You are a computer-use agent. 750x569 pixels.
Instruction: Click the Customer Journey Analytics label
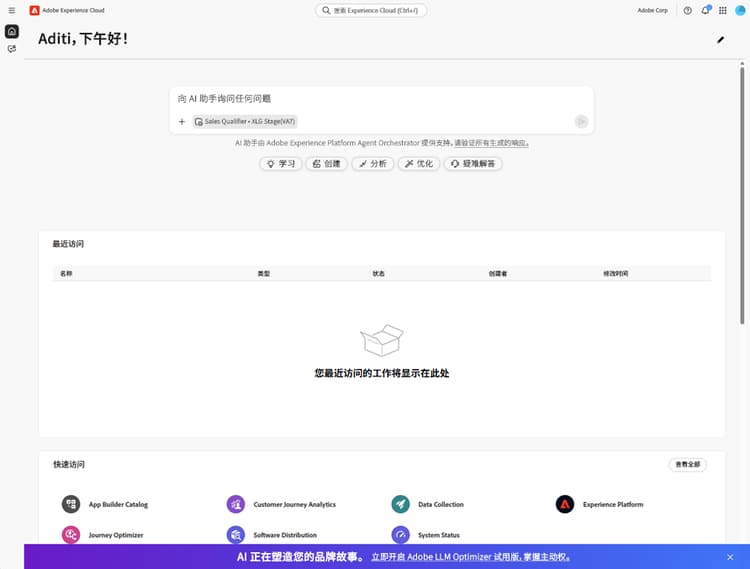point(295,504)
